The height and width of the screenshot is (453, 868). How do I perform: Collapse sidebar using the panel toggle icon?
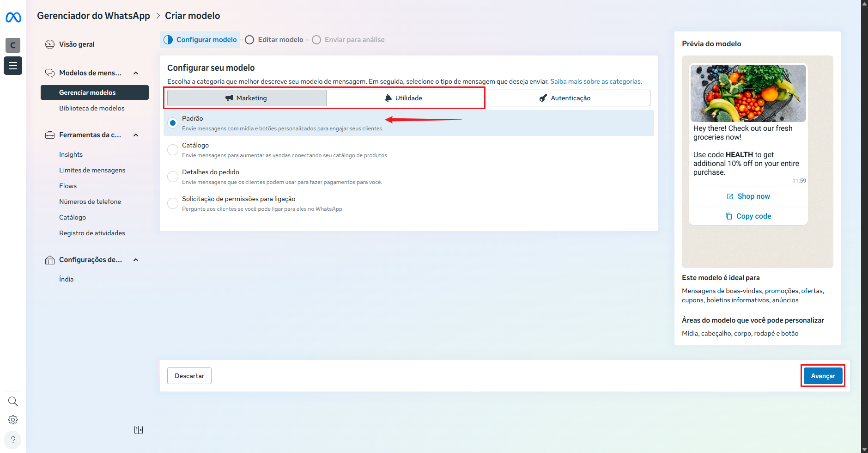(x=139, y=430)
